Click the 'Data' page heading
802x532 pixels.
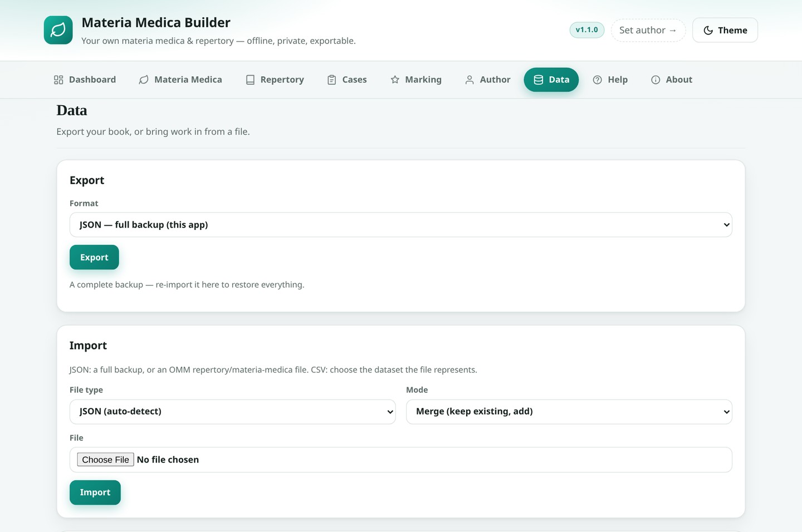point(72,110)
